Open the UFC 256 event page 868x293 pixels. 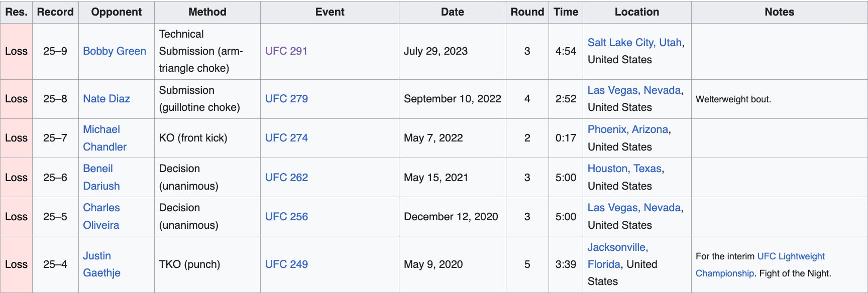[x=286, y=217]
